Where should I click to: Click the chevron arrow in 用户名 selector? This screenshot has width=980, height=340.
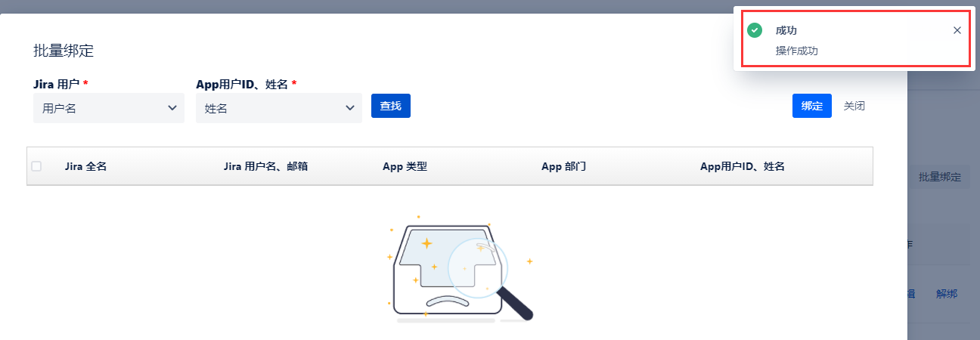coord(172,108)
